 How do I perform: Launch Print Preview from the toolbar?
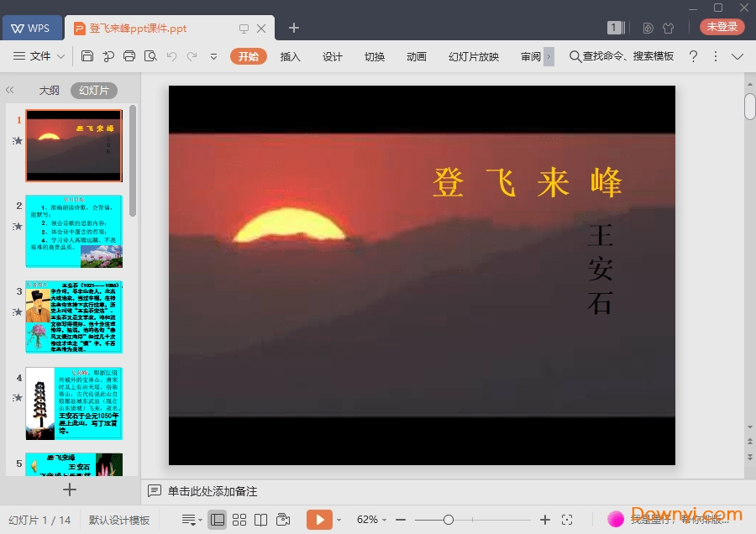click(151, 57)
